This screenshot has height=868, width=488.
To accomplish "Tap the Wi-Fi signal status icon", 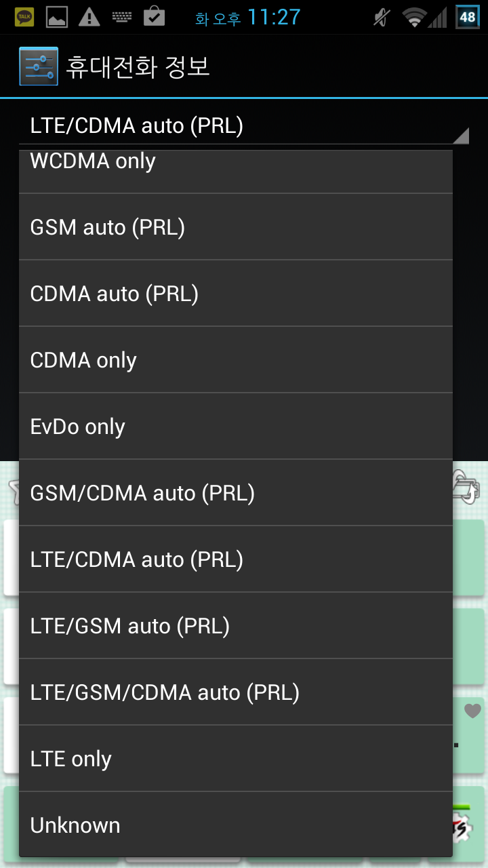I will [413, 17].
